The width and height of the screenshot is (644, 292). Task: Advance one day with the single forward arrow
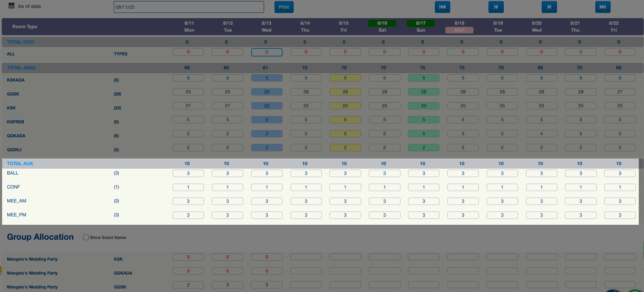pyautogui.click(x=549, y=7)
